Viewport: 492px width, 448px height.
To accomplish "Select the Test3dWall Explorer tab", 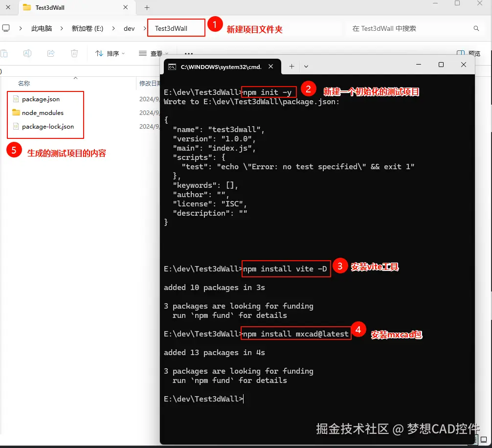I will pyautogui.click(x=77, y=7).
